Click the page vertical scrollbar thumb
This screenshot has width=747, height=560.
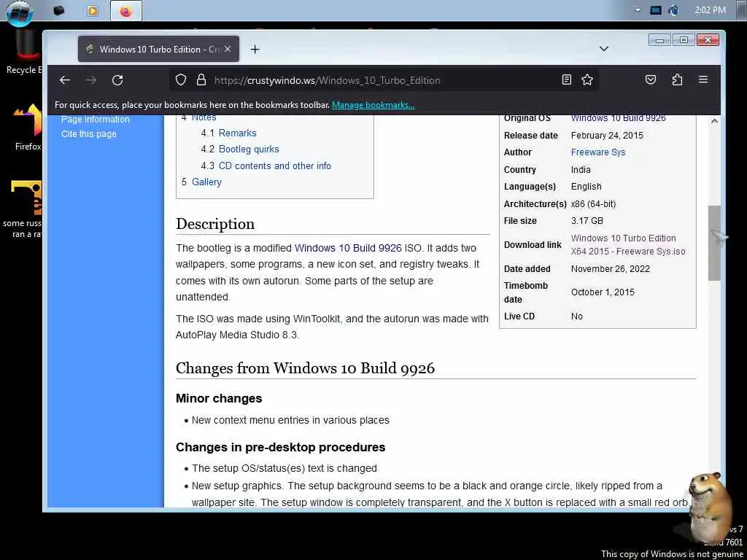pos(714,243)
